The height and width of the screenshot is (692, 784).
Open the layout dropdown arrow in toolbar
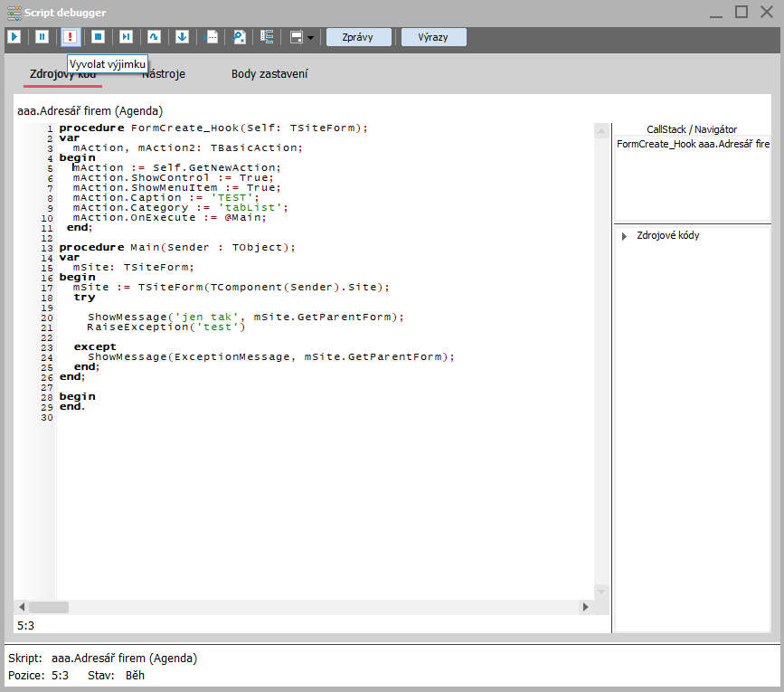coord(310,38)
